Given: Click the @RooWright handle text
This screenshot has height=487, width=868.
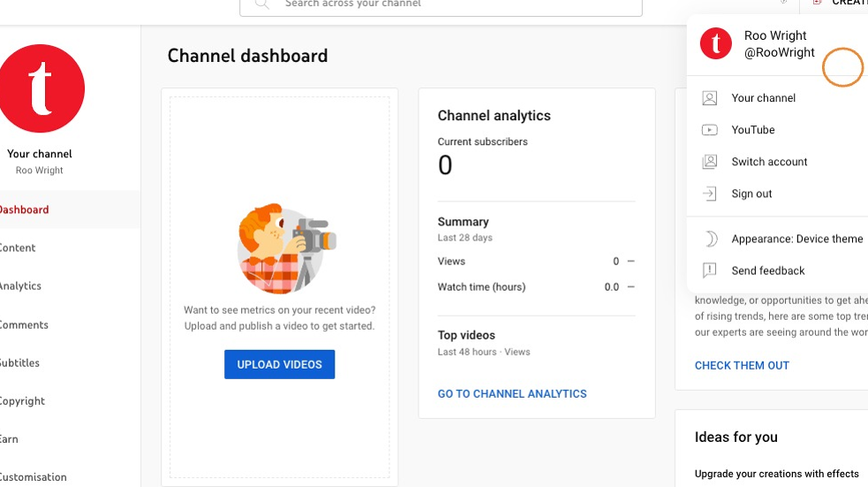Looking at the screenshot, I should [780, 53].
